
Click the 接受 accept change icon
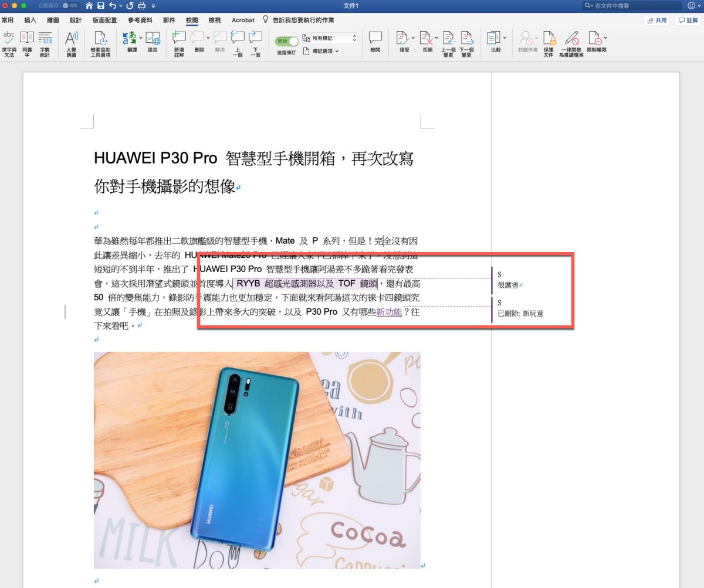(x=402, y=39)
